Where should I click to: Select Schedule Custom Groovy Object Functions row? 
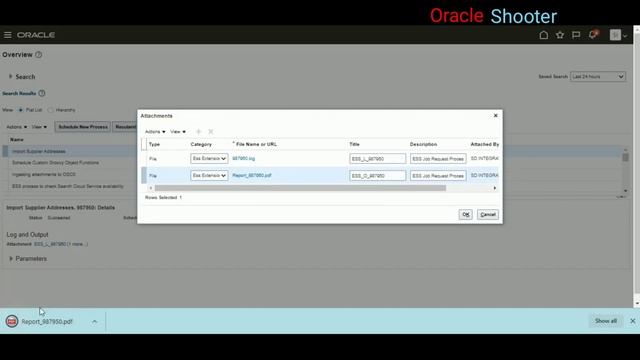[x=56, y=163]
